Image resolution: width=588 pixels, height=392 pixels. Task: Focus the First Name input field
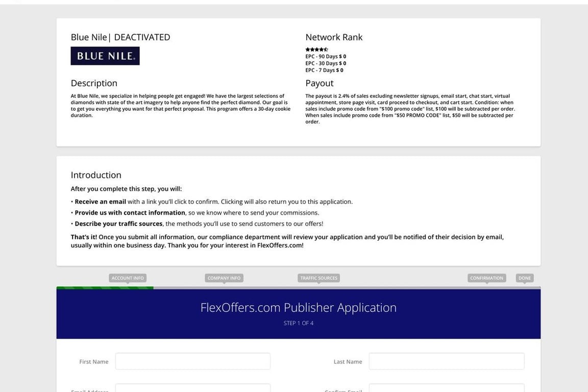click(192, 361)
